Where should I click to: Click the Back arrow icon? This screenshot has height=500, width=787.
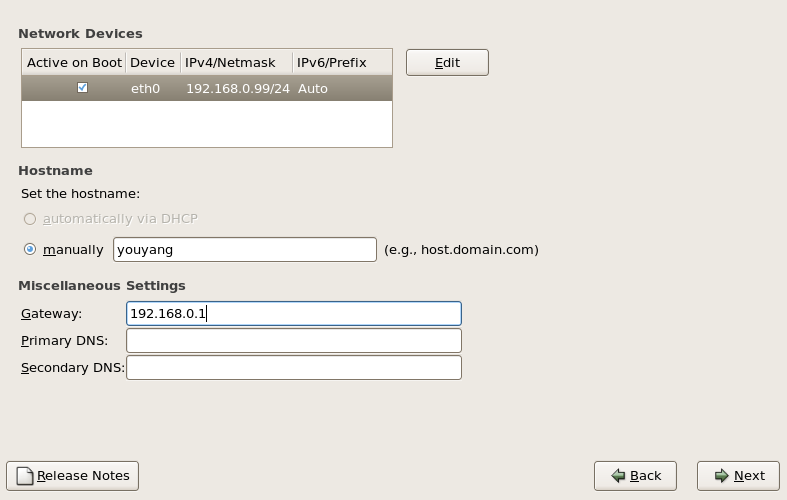(x=619, y=476)
